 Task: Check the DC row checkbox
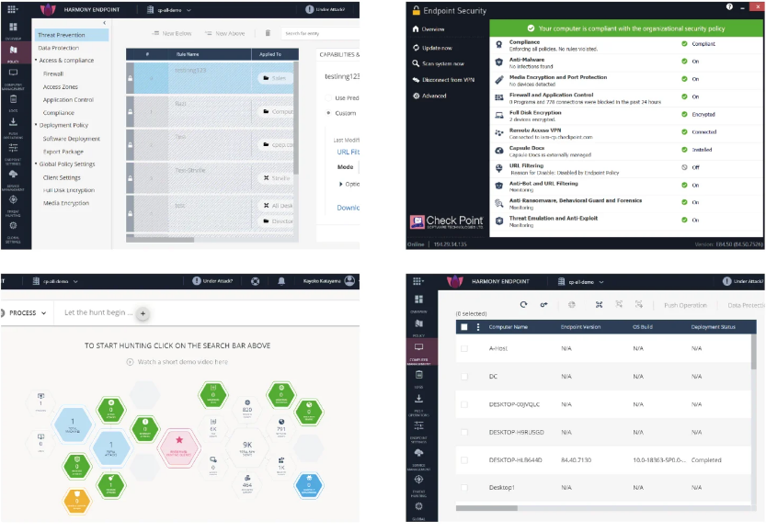click(464, 377)
